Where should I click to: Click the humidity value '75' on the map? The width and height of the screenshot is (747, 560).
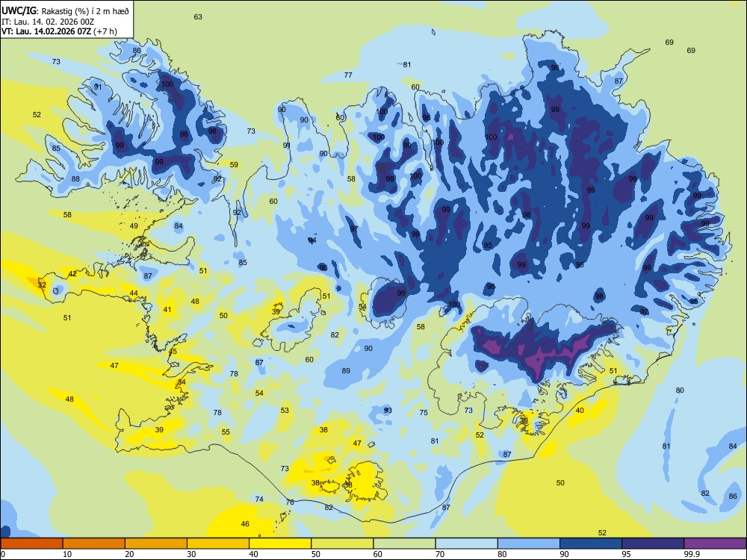pyautogui.click(x=424, y=412)
